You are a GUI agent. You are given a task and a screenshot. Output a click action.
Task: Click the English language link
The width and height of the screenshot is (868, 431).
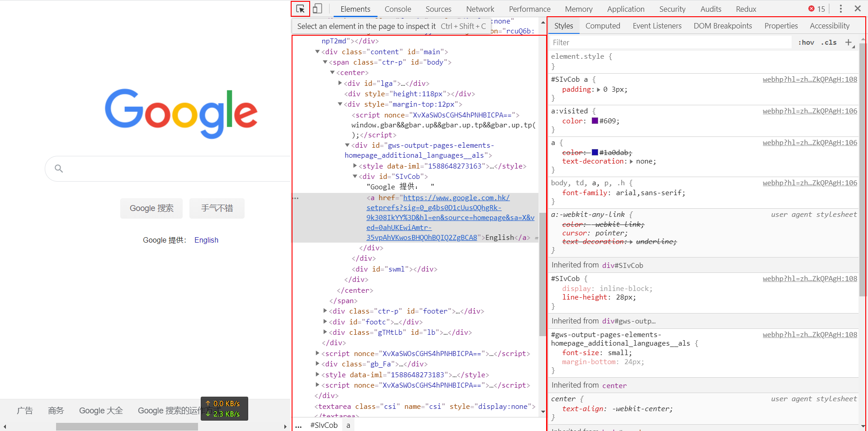(x=206, y=240)
